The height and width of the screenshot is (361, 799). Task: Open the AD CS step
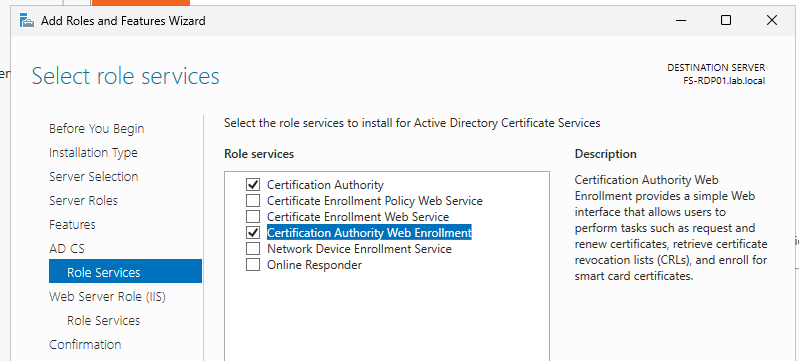(67, 249)
